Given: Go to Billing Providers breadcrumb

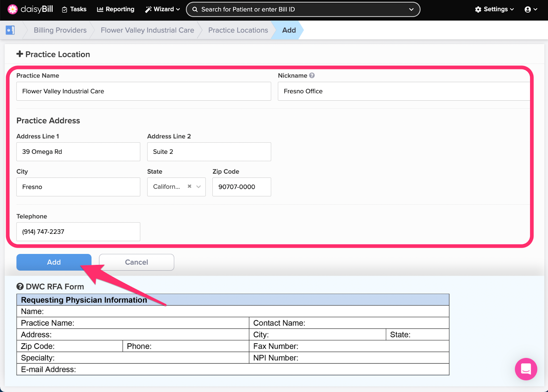Looking at the screenshot, I should coord(60,30).
